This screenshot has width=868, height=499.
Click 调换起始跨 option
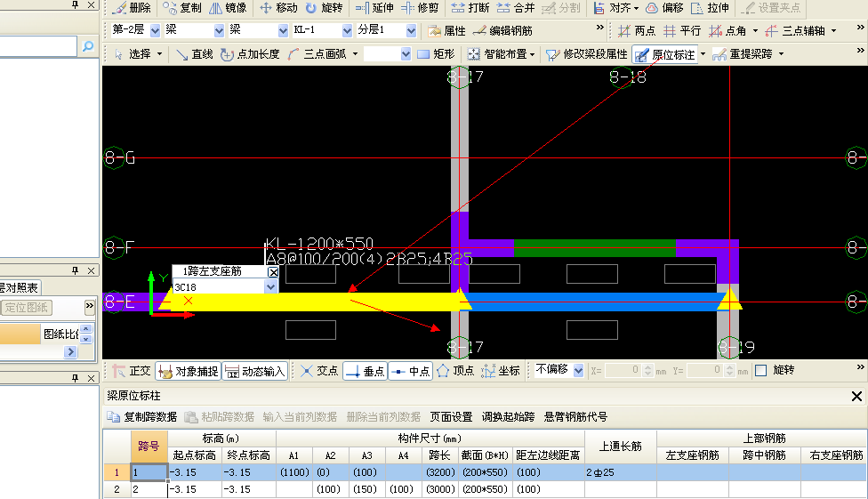[x=508, y=417]
